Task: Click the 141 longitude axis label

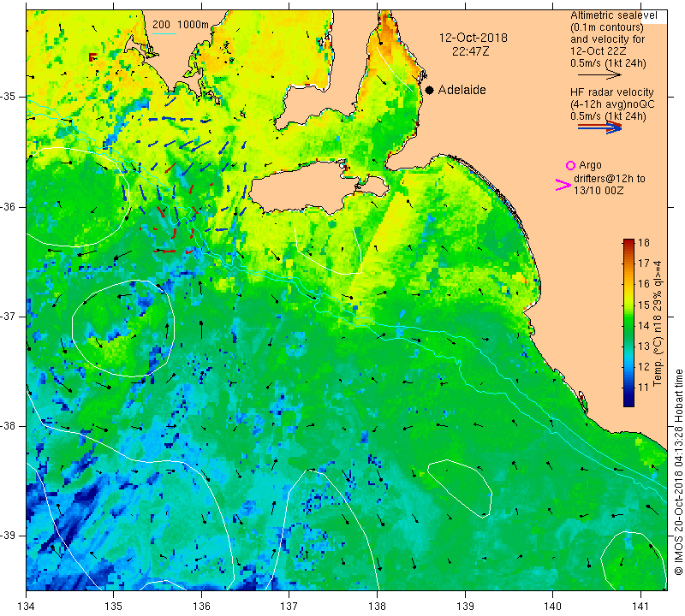Action: tap(640, 607)
